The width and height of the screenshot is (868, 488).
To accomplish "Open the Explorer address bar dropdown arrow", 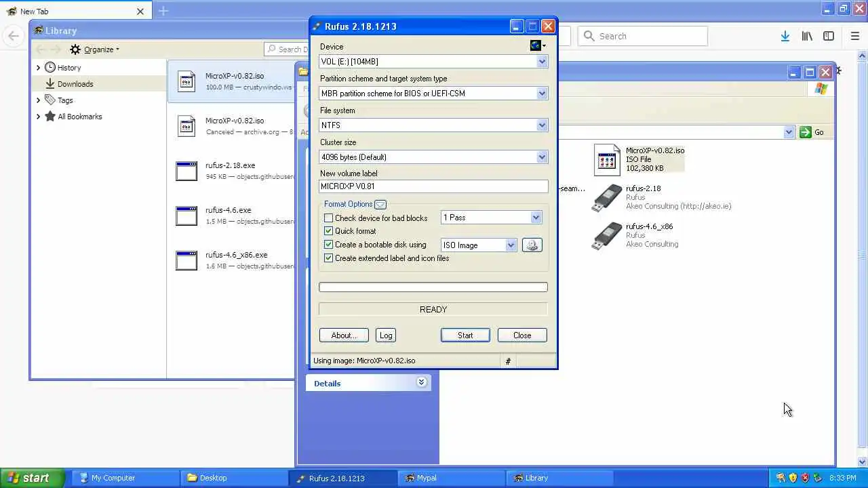I will [789, 132].
